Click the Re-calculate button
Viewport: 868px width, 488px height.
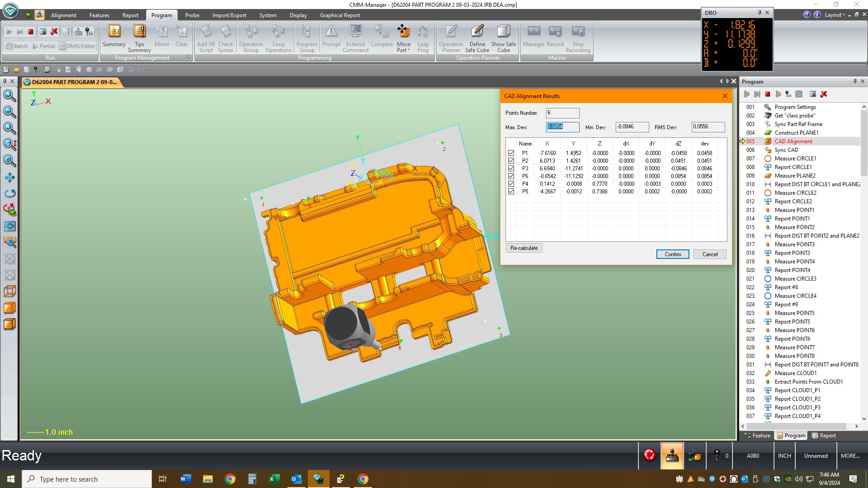coord(524,248)
